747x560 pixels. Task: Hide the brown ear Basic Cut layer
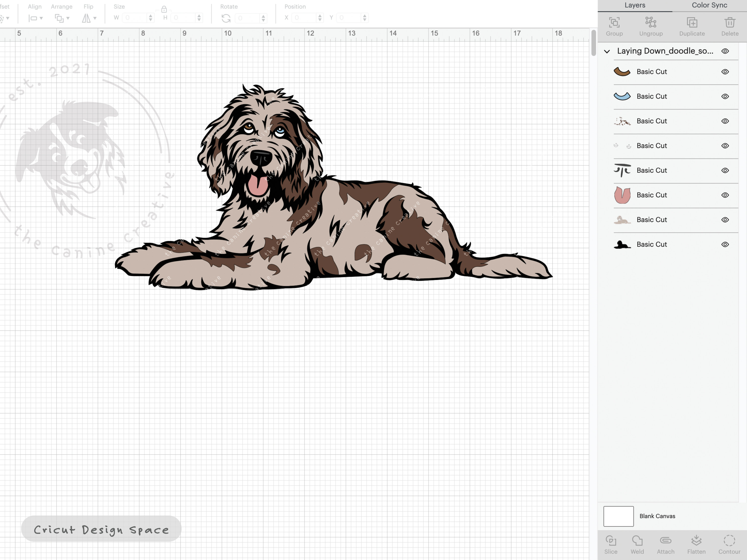click(x=725, y=72)
